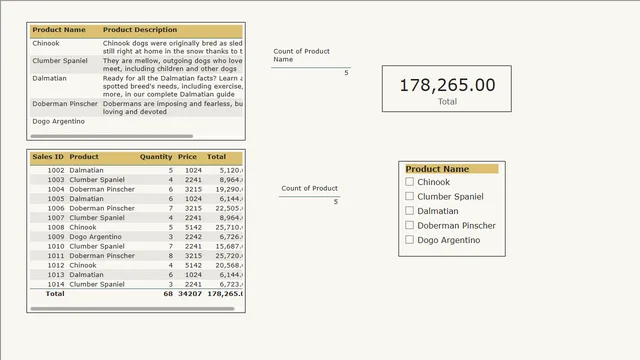
Task: Click Sales ID 1006 cell
Action: [56, 208]
